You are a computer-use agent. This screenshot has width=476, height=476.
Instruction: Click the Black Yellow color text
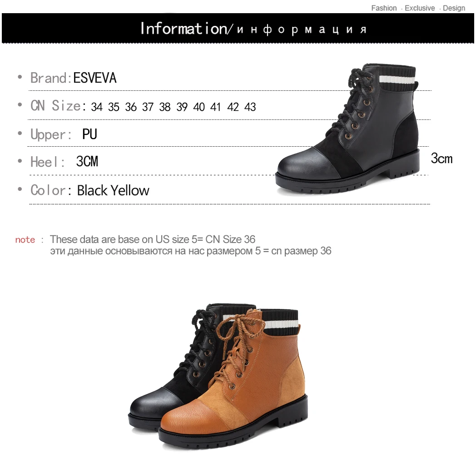[113, 190]
